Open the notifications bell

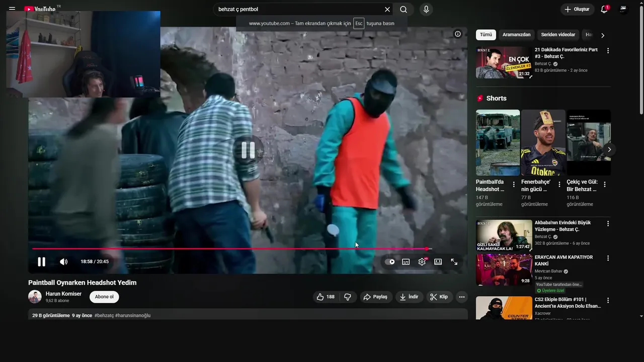click(x=604, y=9)
